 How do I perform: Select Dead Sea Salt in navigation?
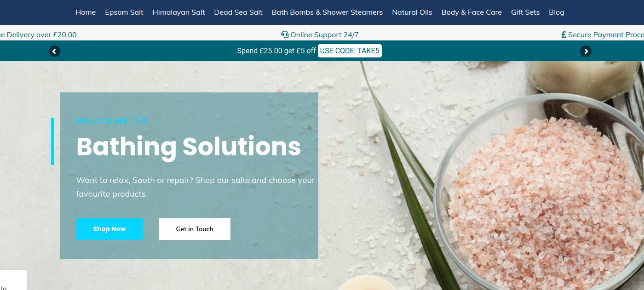pos(238,12)
